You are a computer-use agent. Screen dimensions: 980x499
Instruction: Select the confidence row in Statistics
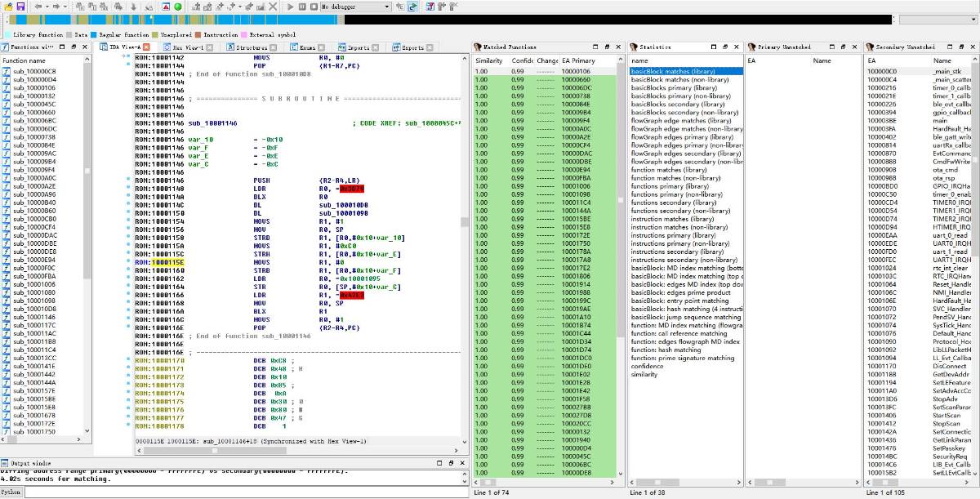(x=648, y=367)
